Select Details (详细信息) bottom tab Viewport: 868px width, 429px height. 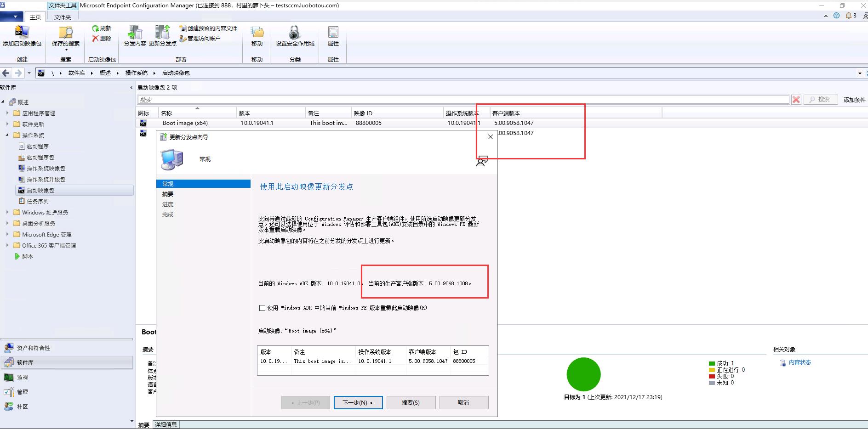166,425
